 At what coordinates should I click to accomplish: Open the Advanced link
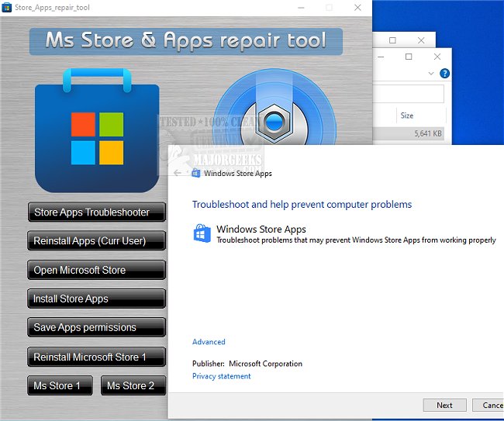point(209,342)
